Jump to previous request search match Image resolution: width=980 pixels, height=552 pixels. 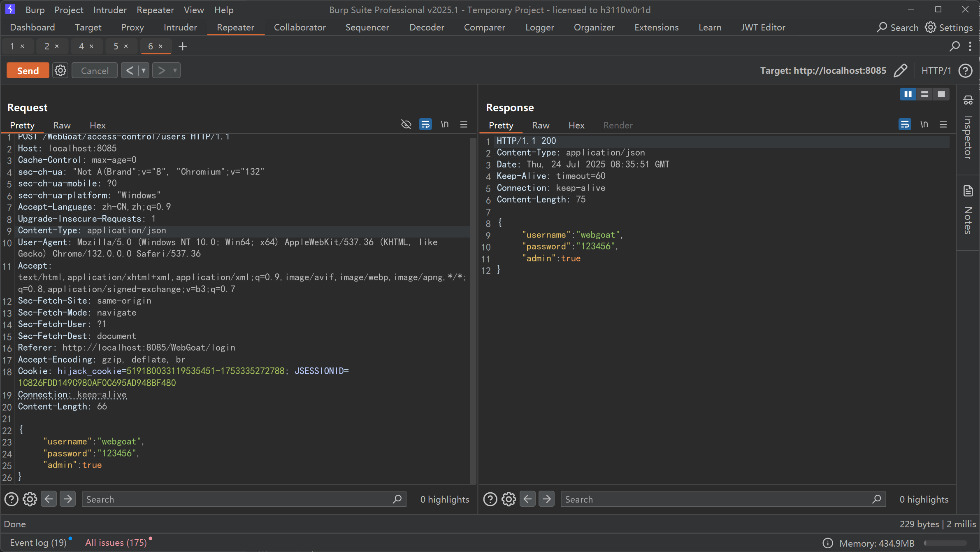pos(49,499)
